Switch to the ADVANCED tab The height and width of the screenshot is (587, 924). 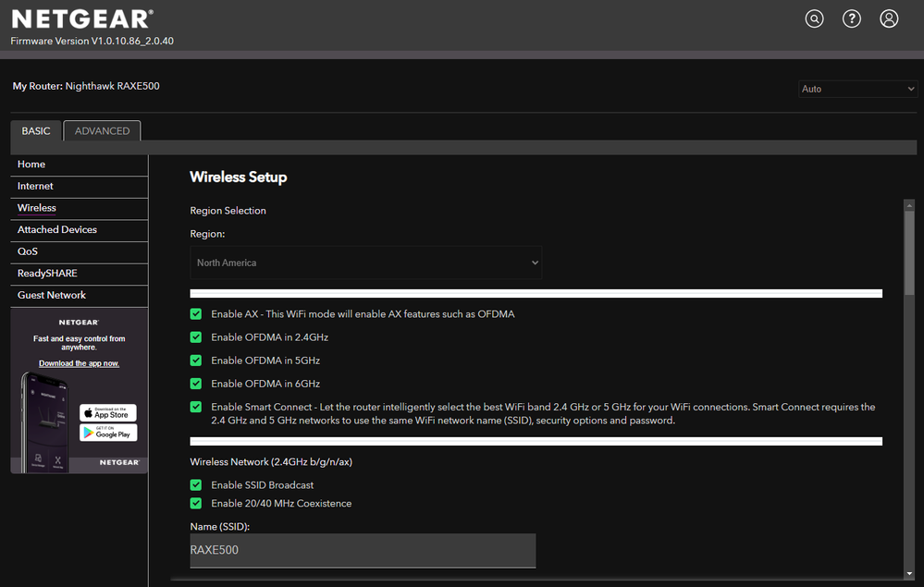pyautogui.click(x=102, y=131)
